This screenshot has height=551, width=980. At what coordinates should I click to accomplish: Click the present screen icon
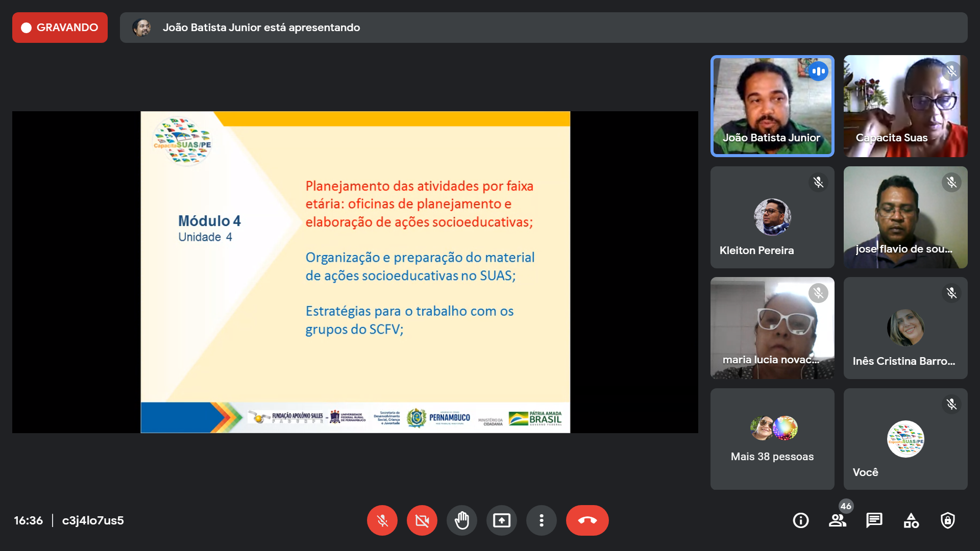tap(501, 520)
